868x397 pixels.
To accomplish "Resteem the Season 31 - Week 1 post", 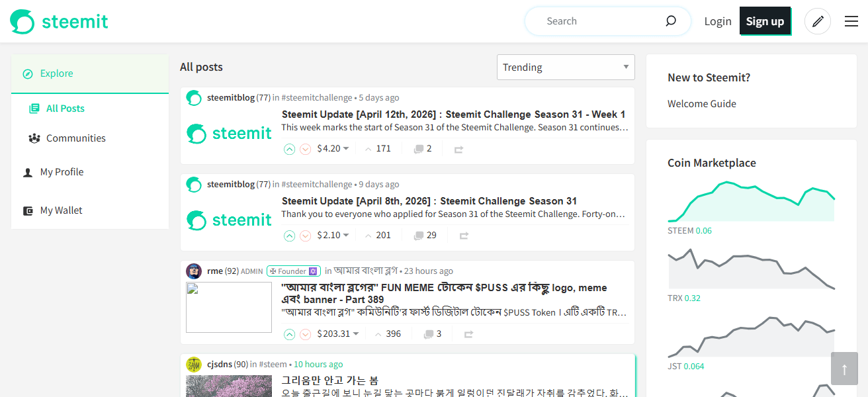I will click(x=458, y=150).
